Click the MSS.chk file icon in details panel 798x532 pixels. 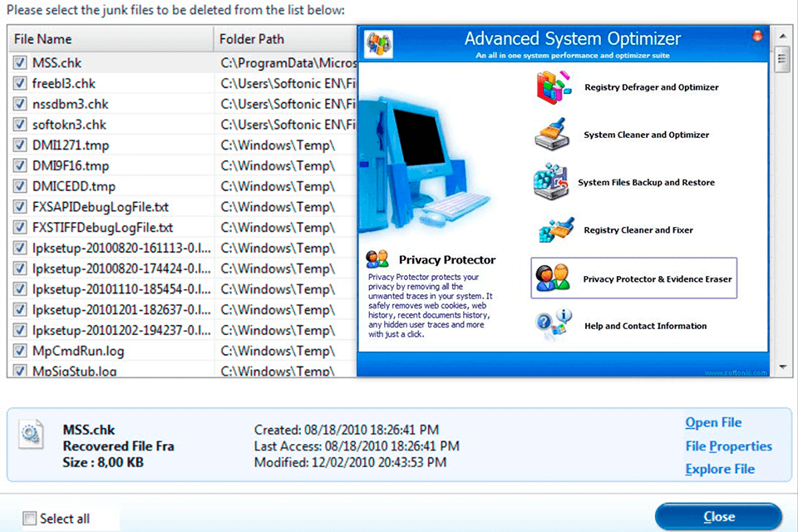(x=31, y=434)
